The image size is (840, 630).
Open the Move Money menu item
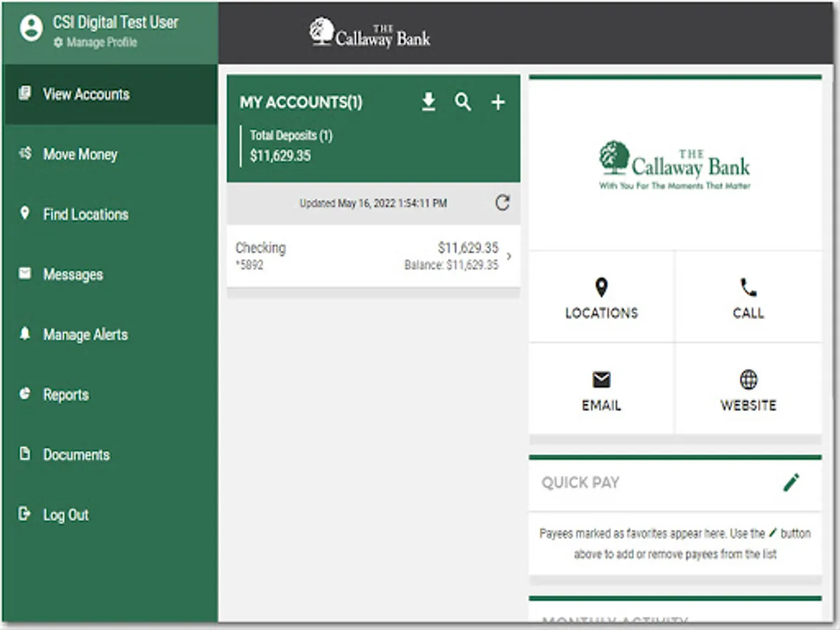111,155
